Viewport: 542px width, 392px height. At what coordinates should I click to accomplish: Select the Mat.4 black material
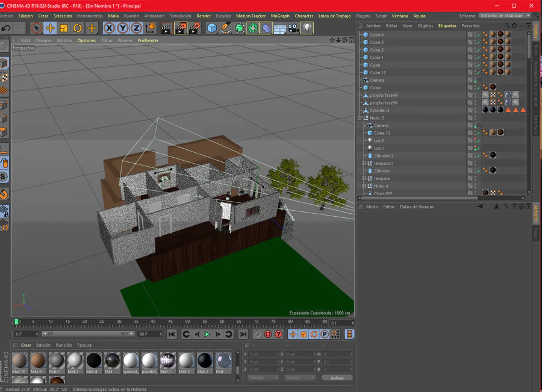tap(94, 362)
